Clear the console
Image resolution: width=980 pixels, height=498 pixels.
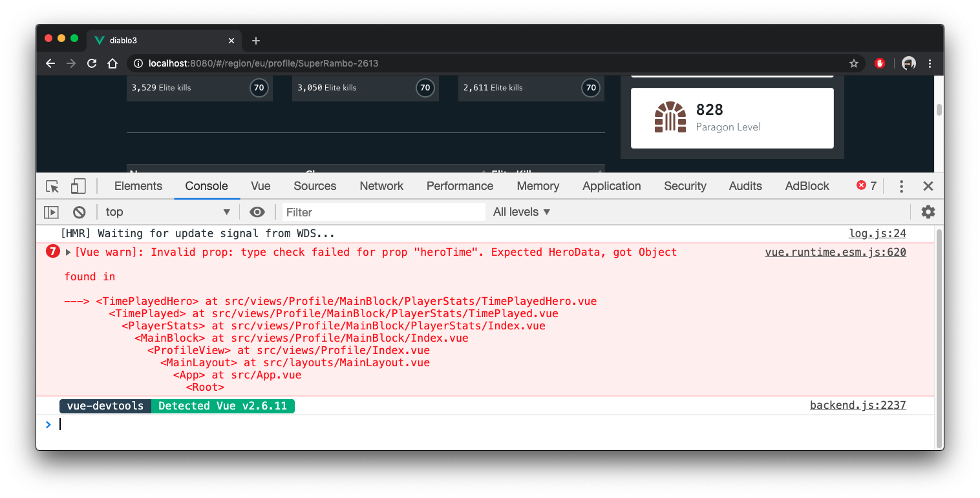[79, 212]
